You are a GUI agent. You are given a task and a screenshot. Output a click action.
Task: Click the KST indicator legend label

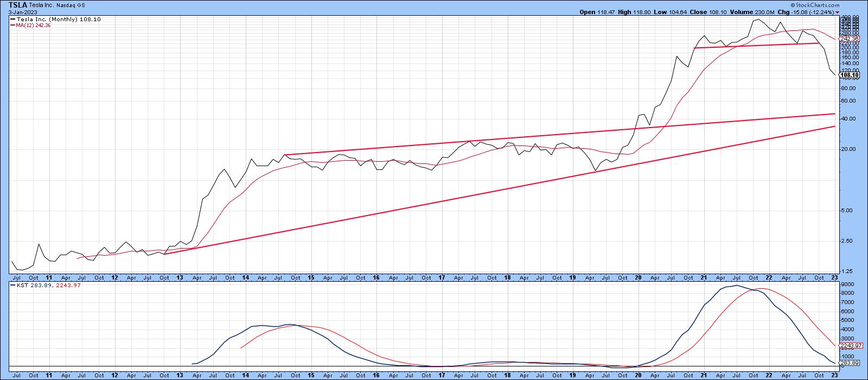pos(20,286)
